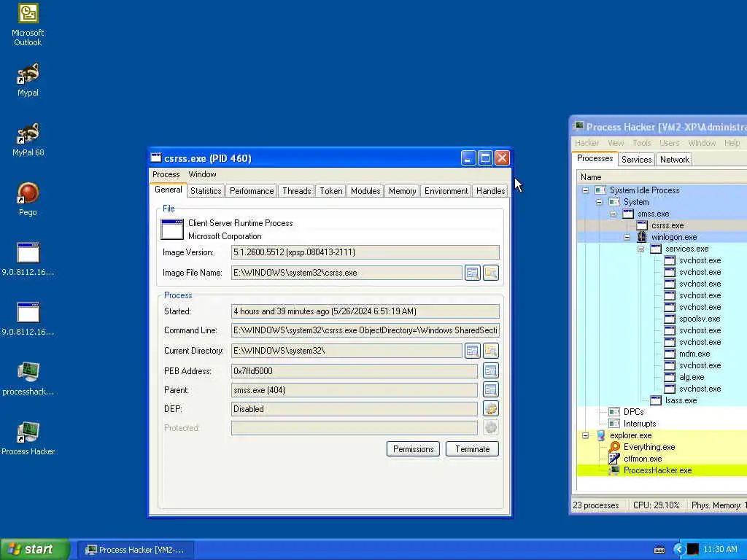The height and width of the screenshot is (560, 747).
Task: Inspect icon beside the Current Directory field
Action: (x=472, y=351)
